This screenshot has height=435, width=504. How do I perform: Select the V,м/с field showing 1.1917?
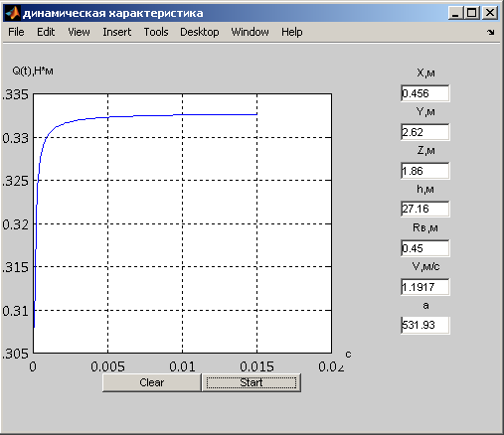click(x=425, y=287)
